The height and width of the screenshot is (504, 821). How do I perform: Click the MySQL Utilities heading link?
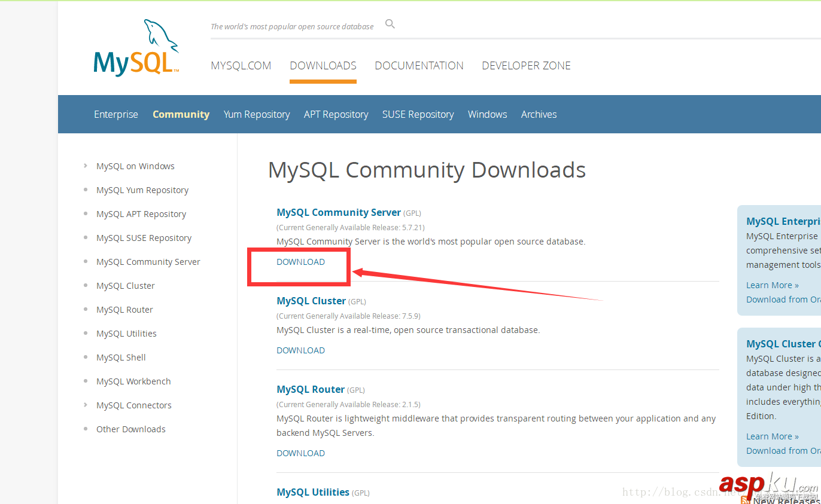313,492
